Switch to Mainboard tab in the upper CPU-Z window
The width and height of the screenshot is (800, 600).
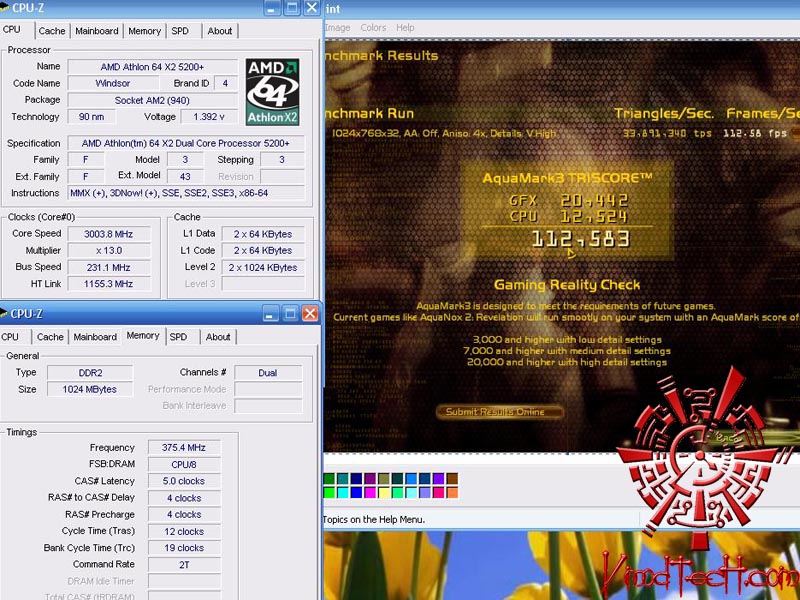(x=97, y=31)
